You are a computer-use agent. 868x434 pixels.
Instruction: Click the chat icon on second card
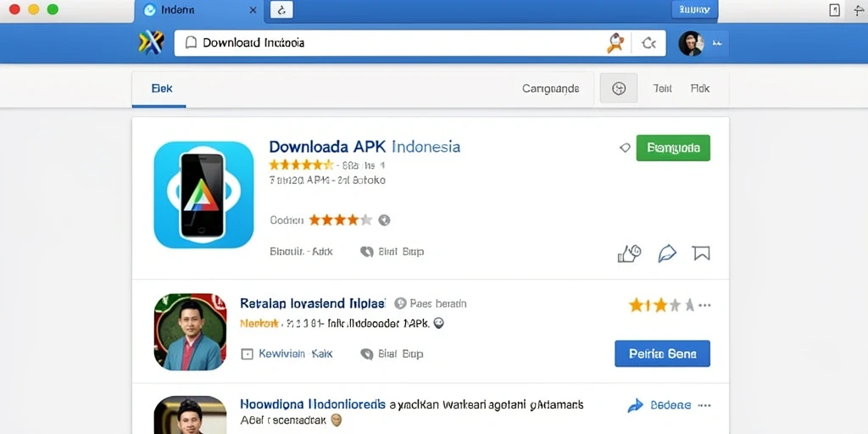point(366,354)
